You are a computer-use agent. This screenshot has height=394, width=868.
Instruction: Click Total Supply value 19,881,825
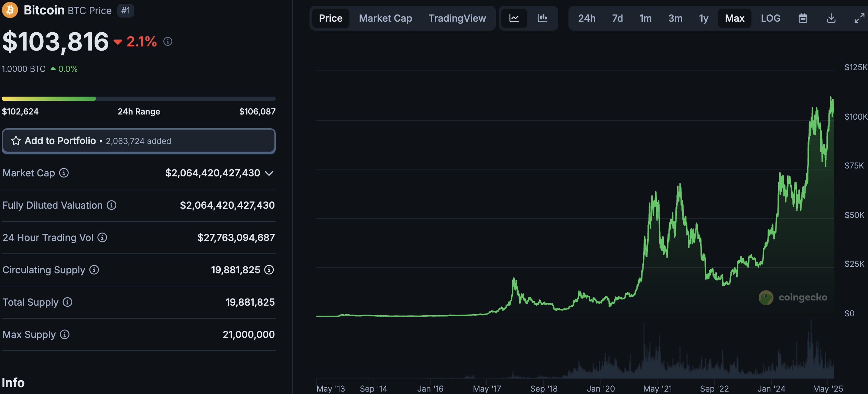(250, 302)
